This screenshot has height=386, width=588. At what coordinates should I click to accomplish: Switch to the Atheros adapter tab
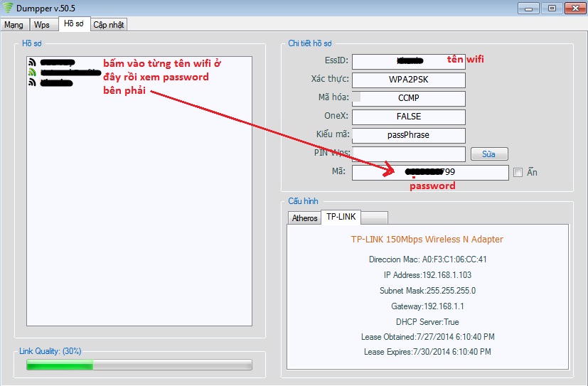[304, 218]
